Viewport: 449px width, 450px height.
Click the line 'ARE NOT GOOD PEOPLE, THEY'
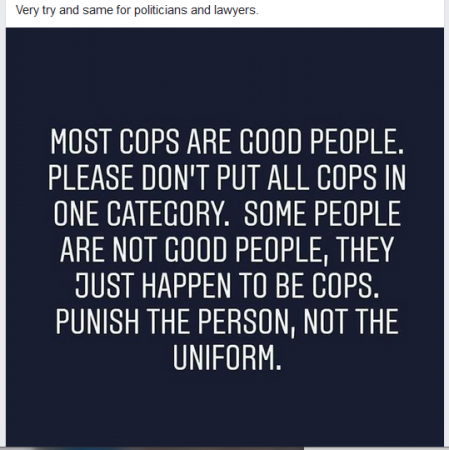tap(227, 249)
